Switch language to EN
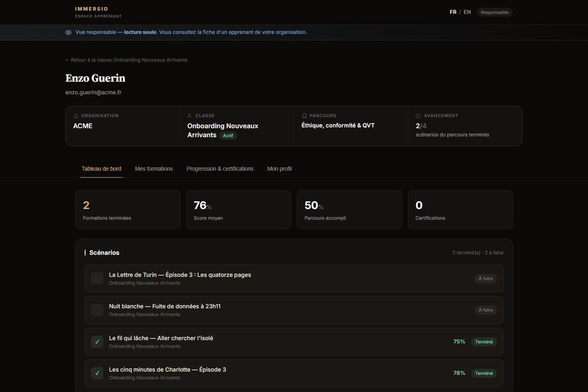588x392 pixels. click(467, 12)
